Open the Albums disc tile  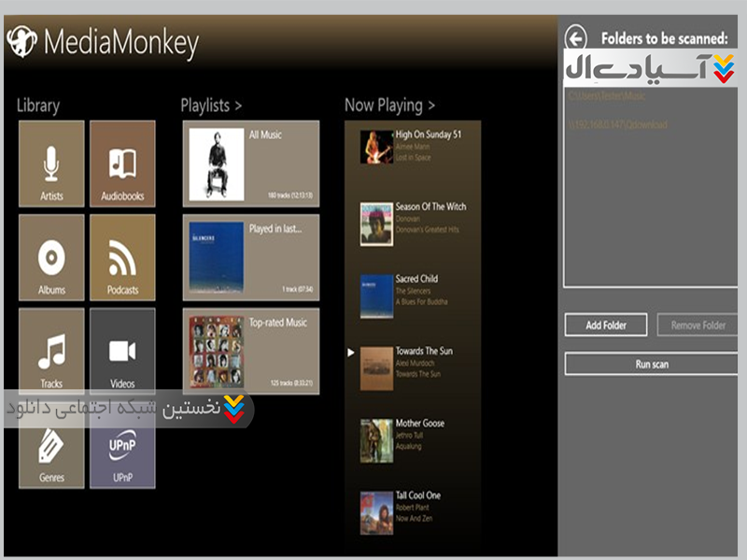pyautogui.click(x=51, y=258)
